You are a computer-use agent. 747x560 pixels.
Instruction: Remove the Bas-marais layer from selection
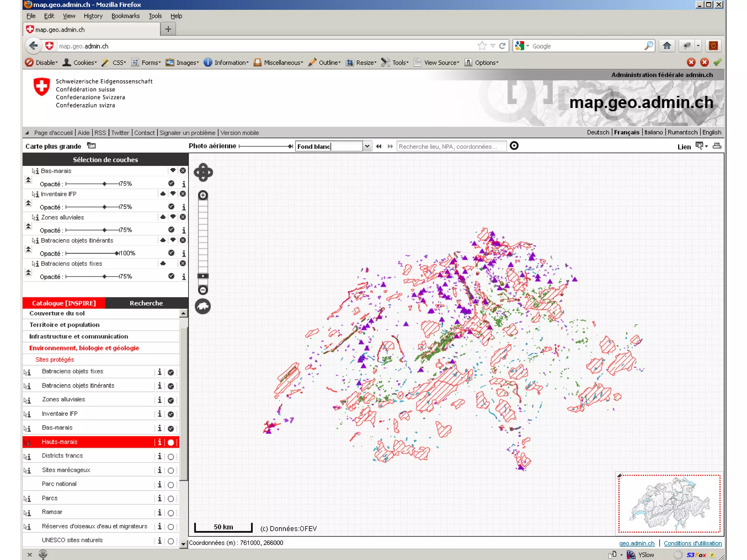pyautogui.click(x=183, y=171)
